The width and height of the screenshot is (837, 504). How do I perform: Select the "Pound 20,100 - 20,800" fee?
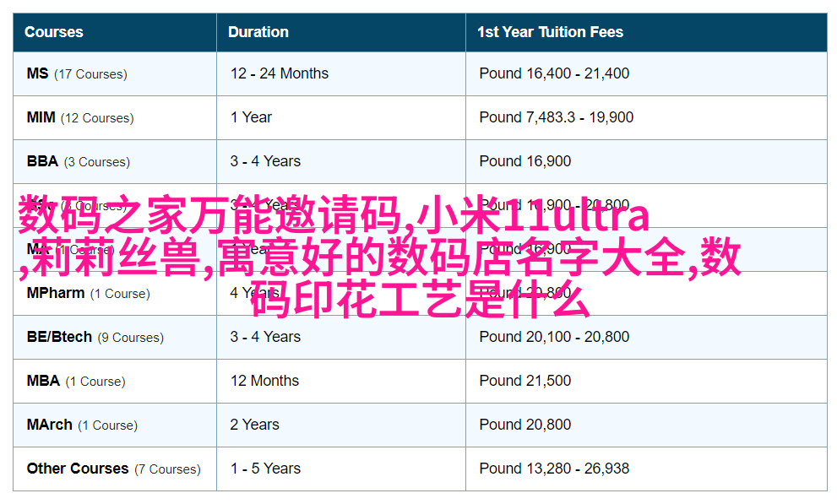coord(554,337)
